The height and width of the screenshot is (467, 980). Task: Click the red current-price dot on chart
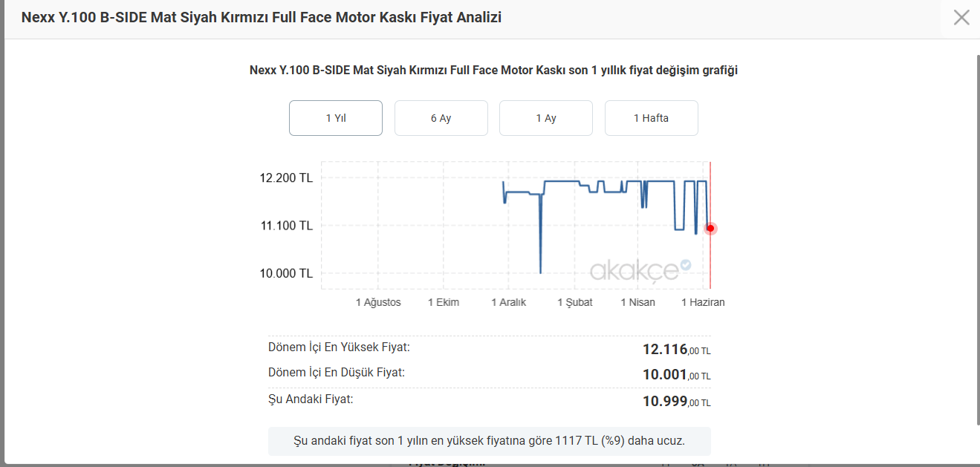click(710, 228)
